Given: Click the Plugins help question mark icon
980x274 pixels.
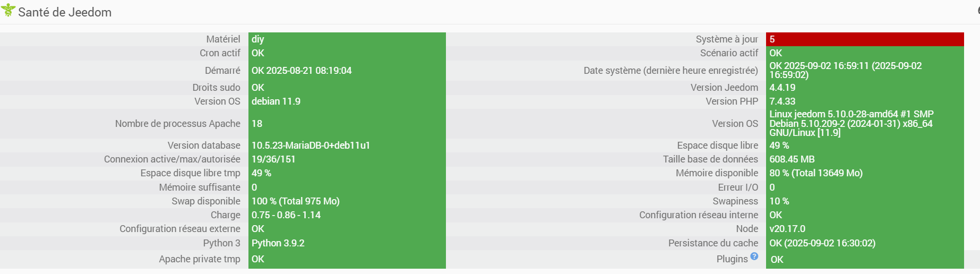Looking at the screenshot, I should pyautogui.click(x=754, y=256).
